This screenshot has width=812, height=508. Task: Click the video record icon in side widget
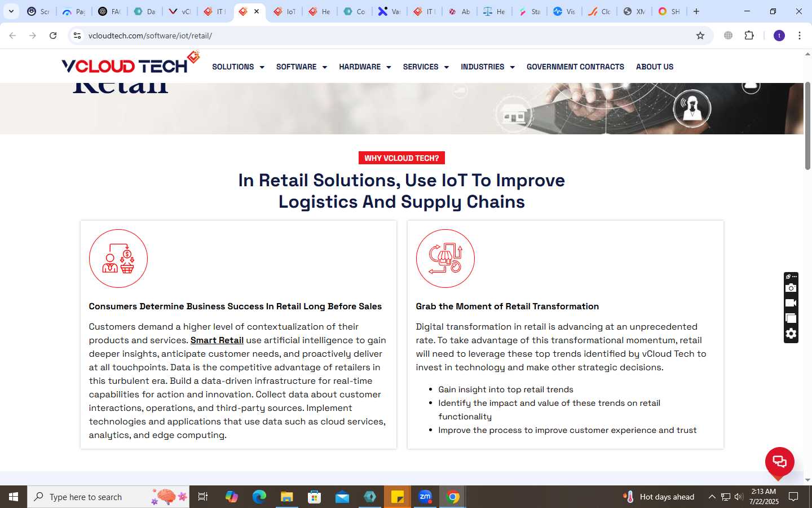(791, 303)
